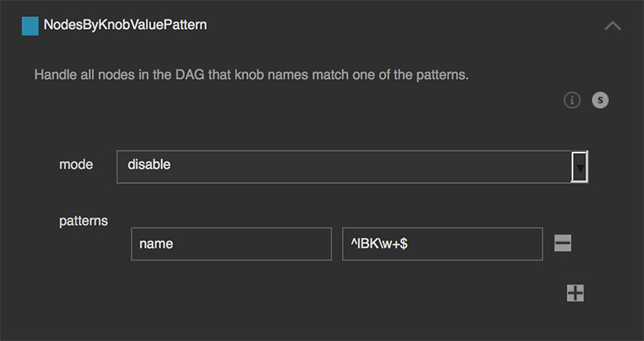The image size is (644, 341).
Task: Focus the knob name field containing name
Action: [x=231, y=244]
